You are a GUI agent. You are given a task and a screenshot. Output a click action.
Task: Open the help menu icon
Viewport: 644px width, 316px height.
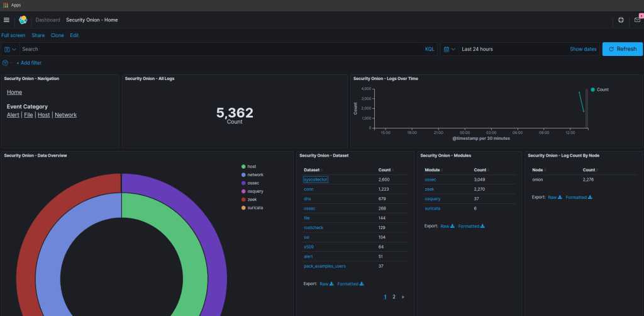[x=621, y=20]
